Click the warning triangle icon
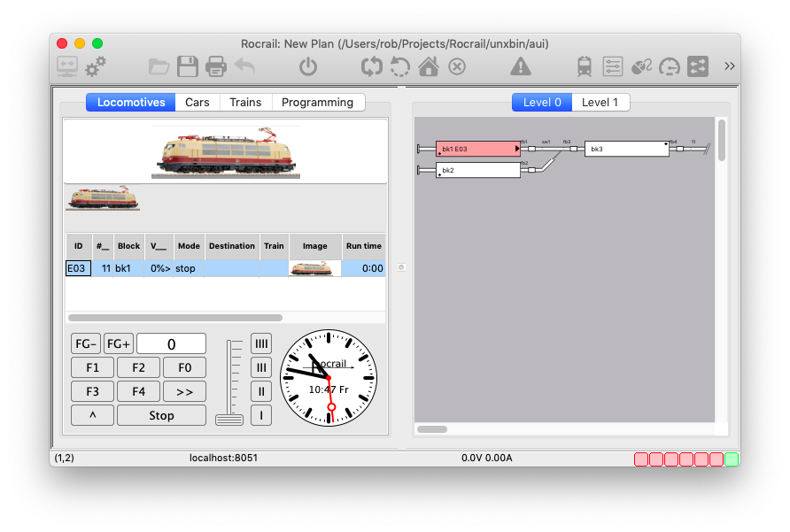 (x=521, y=66)
